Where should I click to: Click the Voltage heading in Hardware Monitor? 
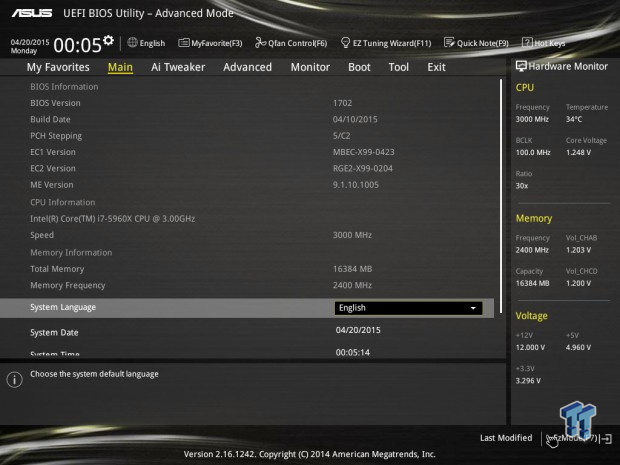532,316
